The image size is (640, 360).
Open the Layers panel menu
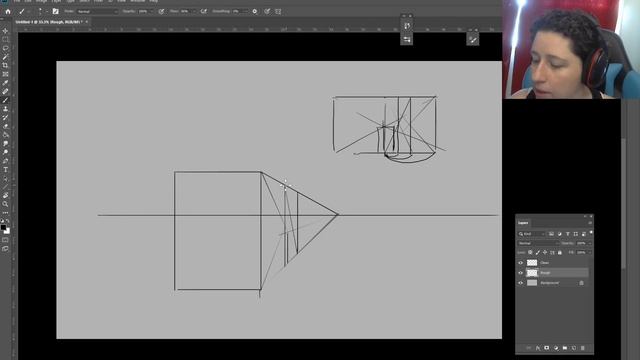click(x=590, y=223)
